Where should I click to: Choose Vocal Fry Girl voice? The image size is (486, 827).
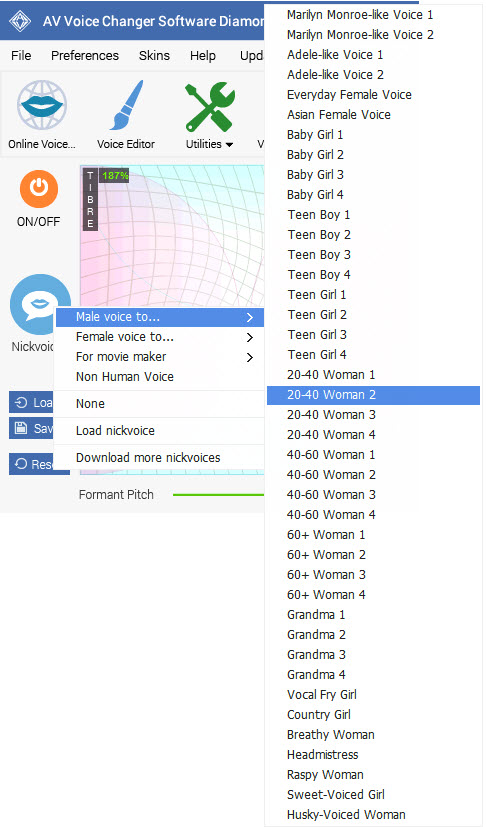coord(373,695)
